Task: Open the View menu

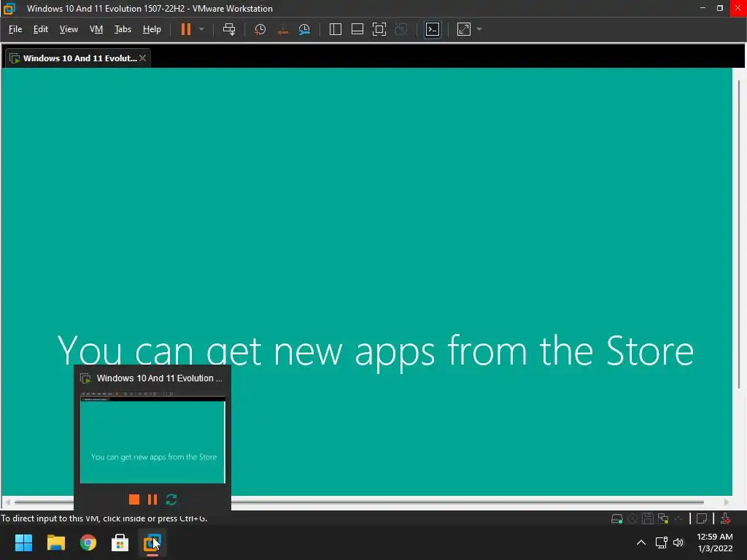Action: coord(69,29)
